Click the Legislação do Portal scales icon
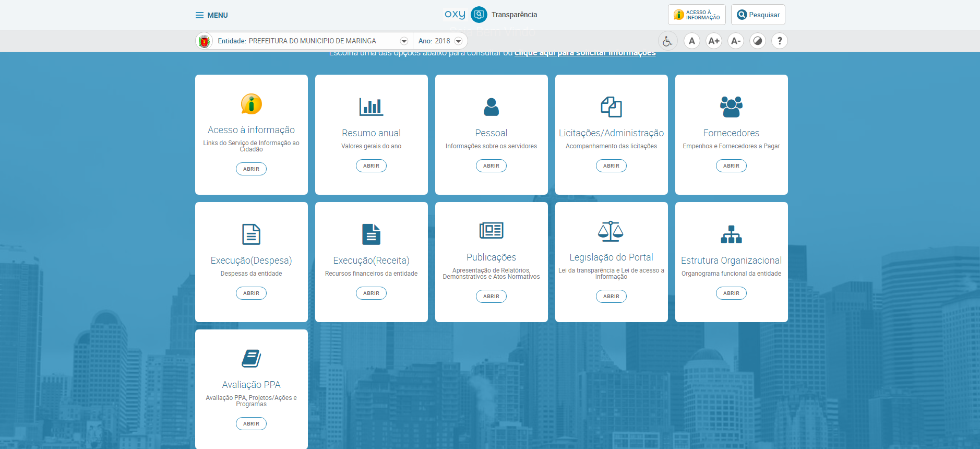This screenshot has height=449, width=980. (x=611, y=231)
